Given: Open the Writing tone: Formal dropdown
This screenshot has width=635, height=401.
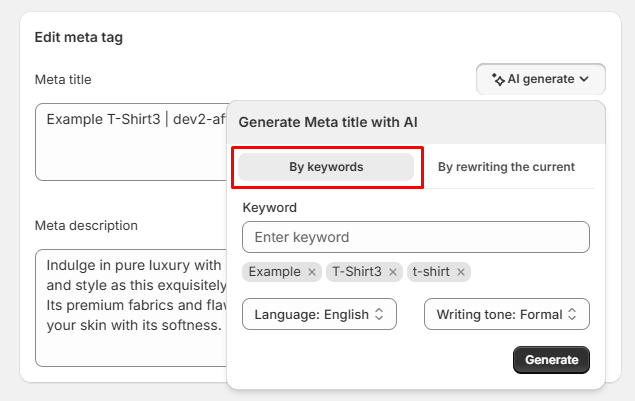Looking at the screenshot, I should [506, 314].
